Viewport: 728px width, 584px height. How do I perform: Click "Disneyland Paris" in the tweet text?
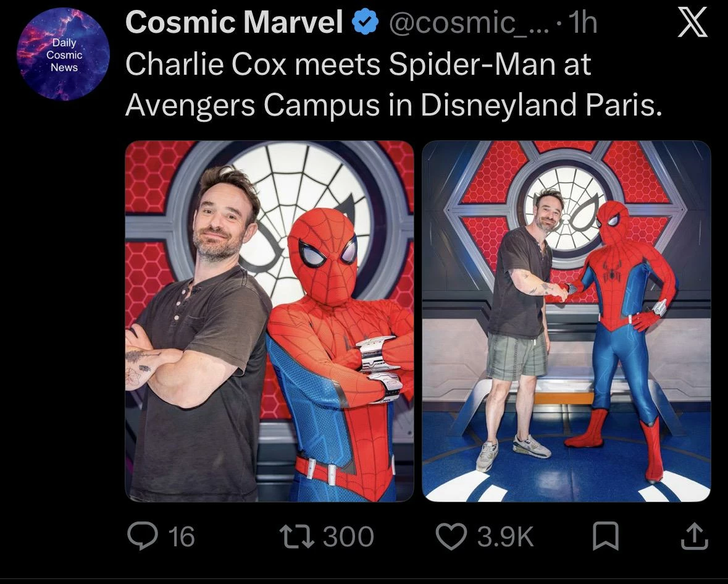click(541, 104)
